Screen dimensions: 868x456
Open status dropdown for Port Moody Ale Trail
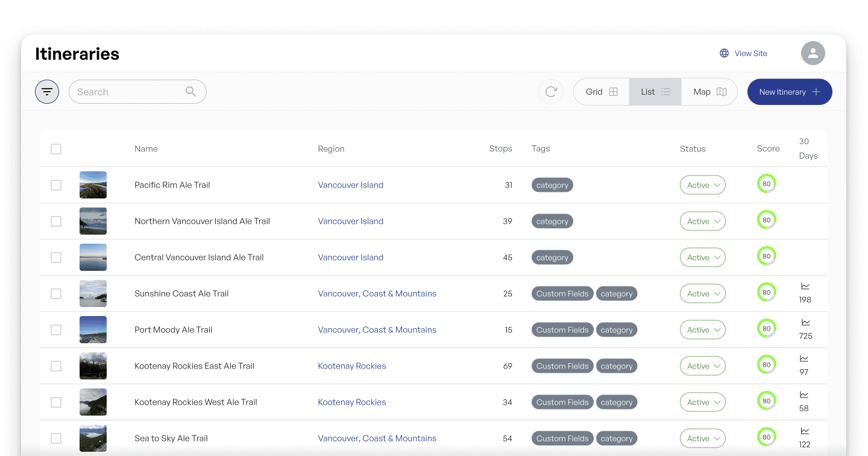coord(702,330)
